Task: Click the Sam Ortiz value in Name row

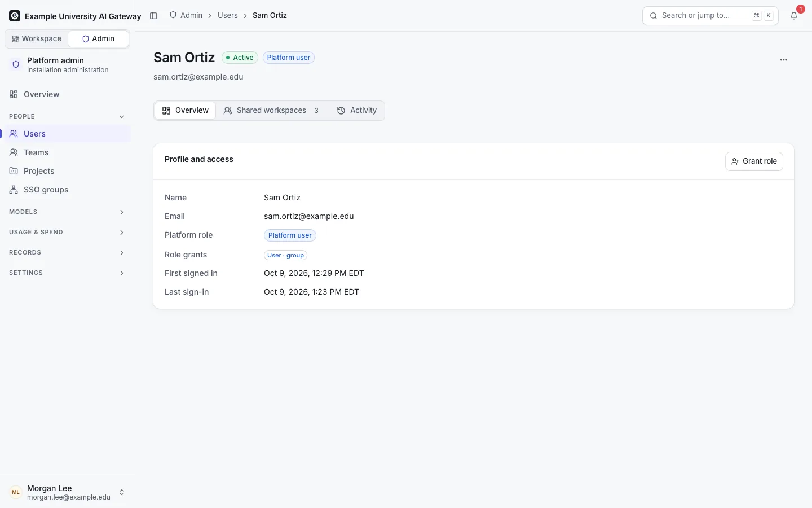Action: 282,198
